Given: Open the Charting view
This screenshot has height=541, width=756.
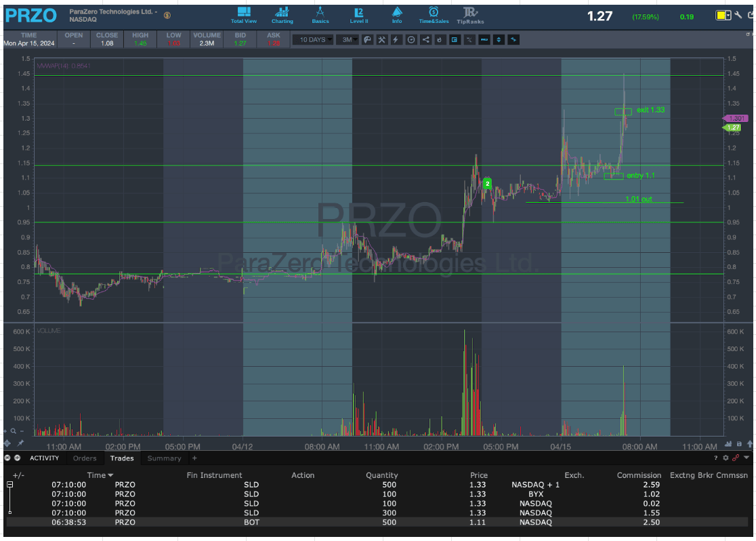Looking at the screenshot, I should pyautogui.click(x=282, y=15).
